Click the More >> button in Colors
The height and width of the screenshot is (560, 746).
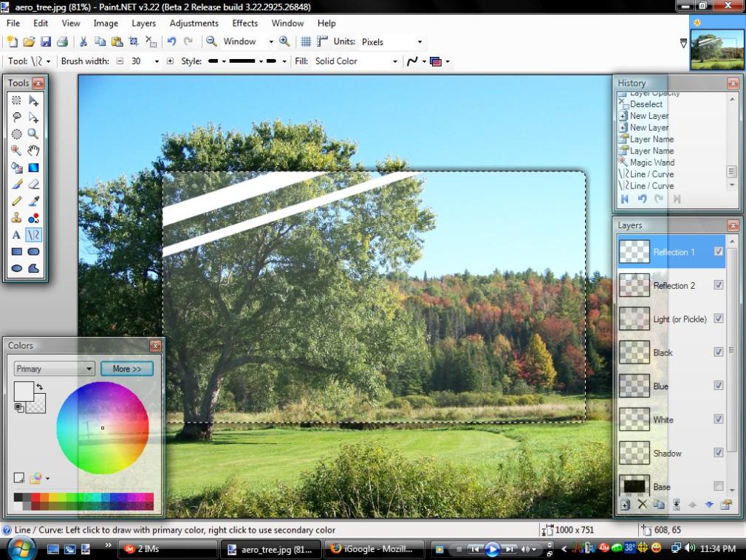click(x=127, y=369)
